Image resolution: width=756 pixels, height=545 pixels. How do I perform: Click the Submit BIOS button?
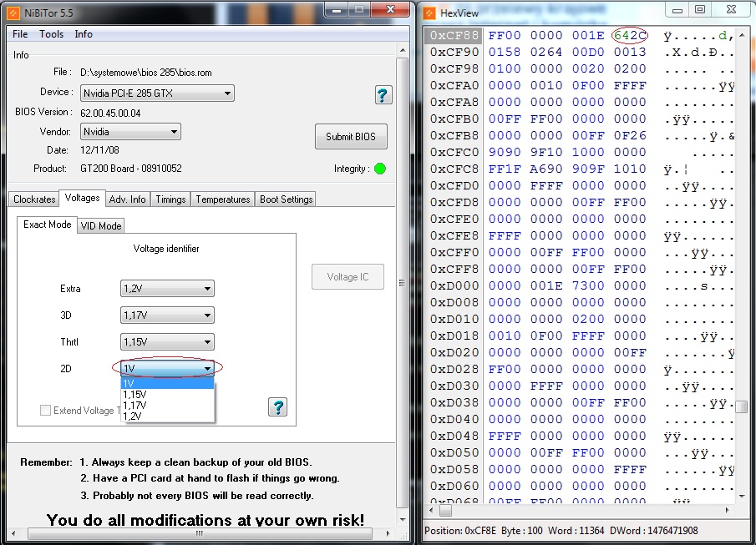pos(351,136)
